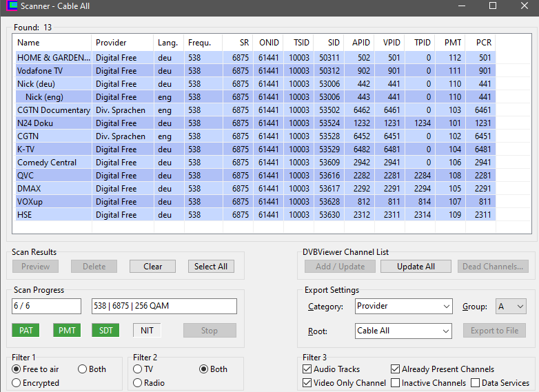539x392 pixels.
Task: Select the VOXup channel row
Action: [x=256, y=202]
